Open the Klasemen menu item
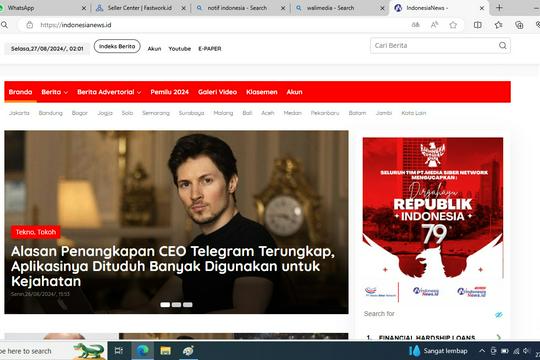Image resolution: width=540 pixels, height=360 pixels. click(x=262, y=92)
